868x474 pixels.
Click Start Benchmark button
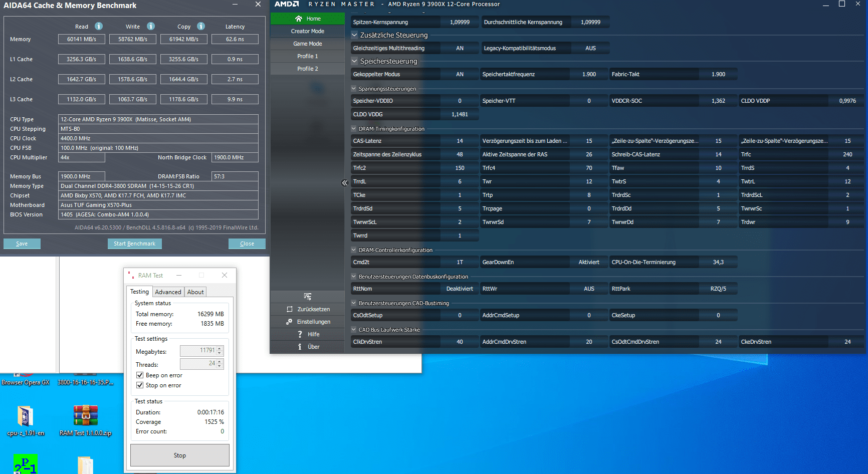(x=134, y=244)
